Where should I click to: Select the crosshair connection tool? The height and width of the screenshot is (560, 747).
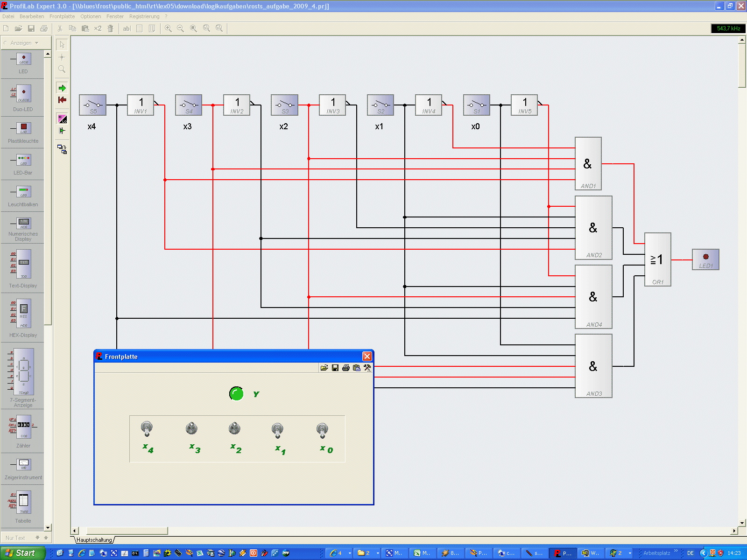(62, 57)
